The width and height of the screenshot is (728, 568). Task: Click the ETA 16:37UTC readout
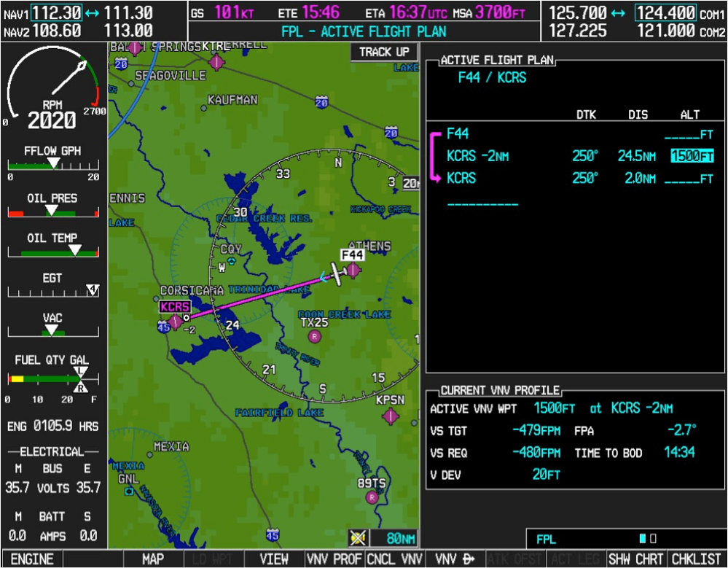pos(406,13)
